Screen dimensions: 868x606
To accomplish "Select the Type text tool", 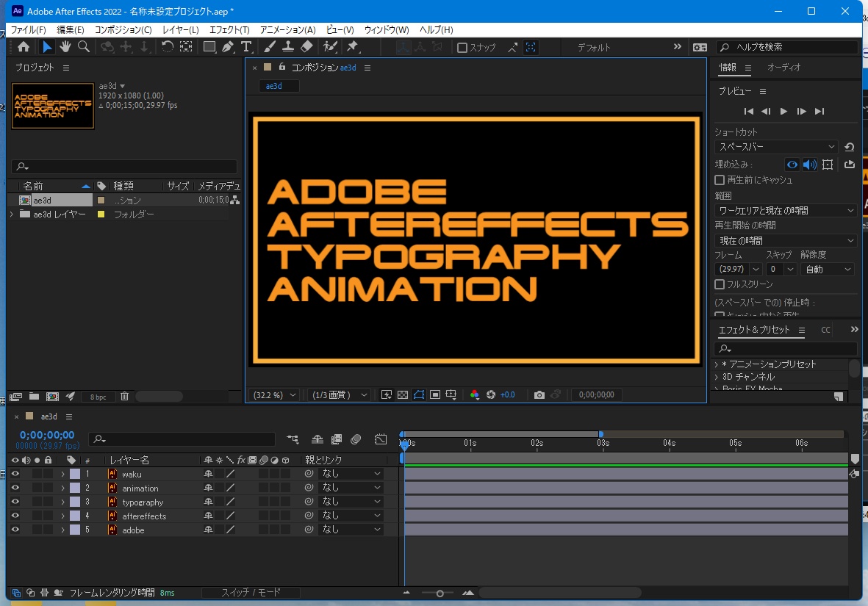I will [246, 47].
